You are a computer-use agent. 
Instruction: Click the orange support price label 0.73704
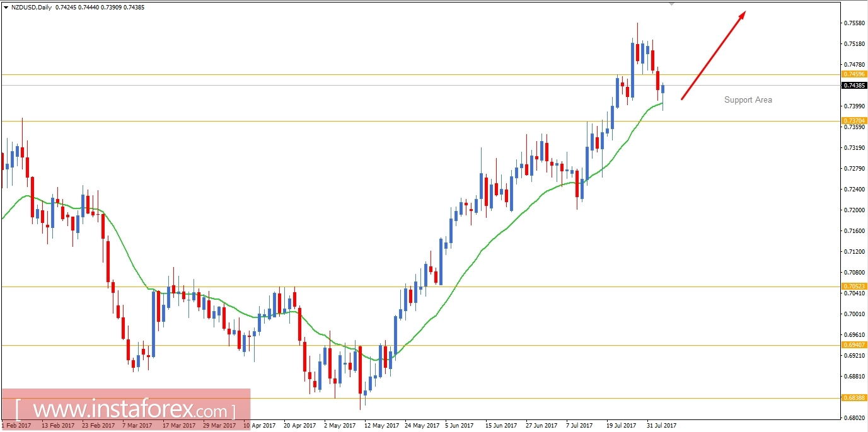click(x=854, y=121)
